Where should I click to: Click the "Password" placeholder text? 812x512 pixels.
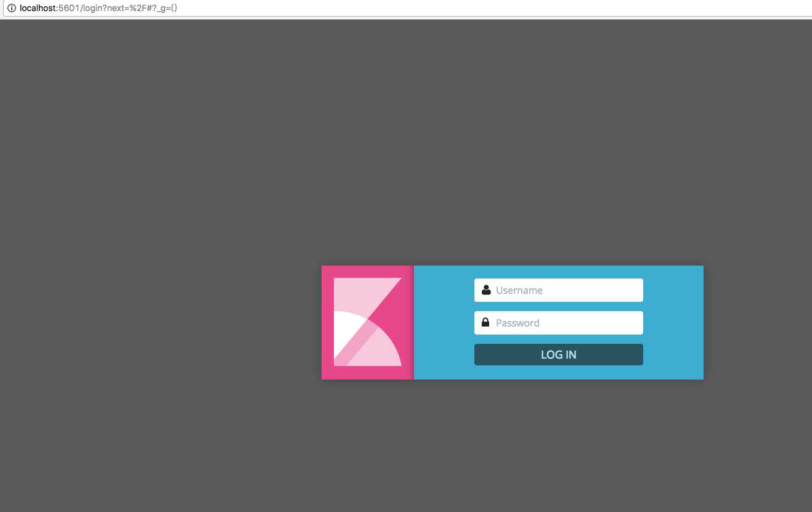pos(518,323)
